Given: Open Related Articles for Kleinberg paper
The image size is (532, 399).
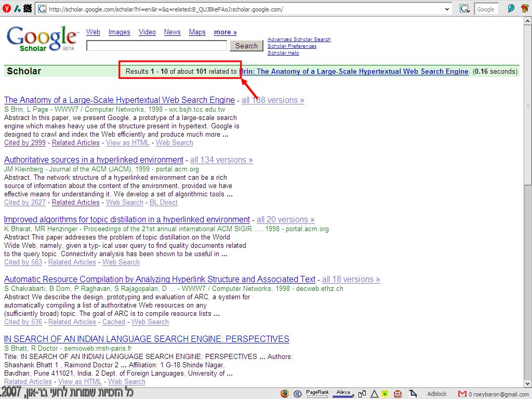Looking at the screenshot, I should click(x=76, y=203).
